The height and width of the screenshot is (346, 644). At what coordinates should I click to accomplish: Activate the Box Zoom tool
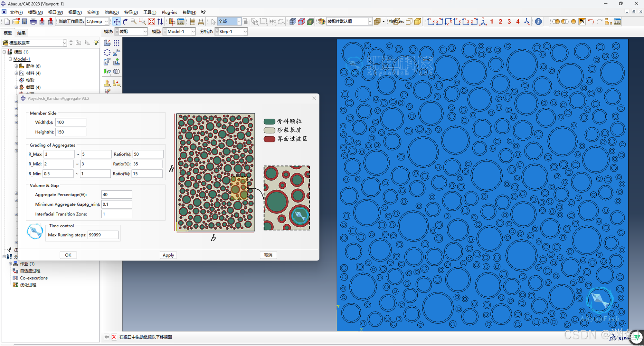tap(142, 22)
